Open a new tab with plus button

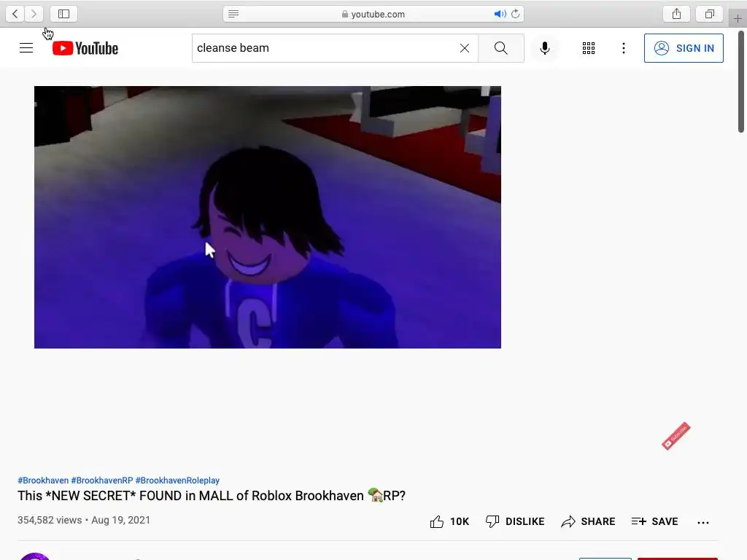738,18
